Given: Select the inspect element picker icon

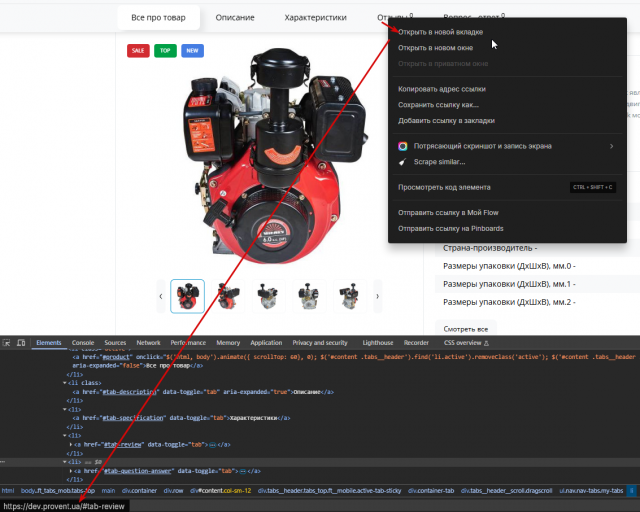Looking at the screenshot, I should tap(7, 343).
